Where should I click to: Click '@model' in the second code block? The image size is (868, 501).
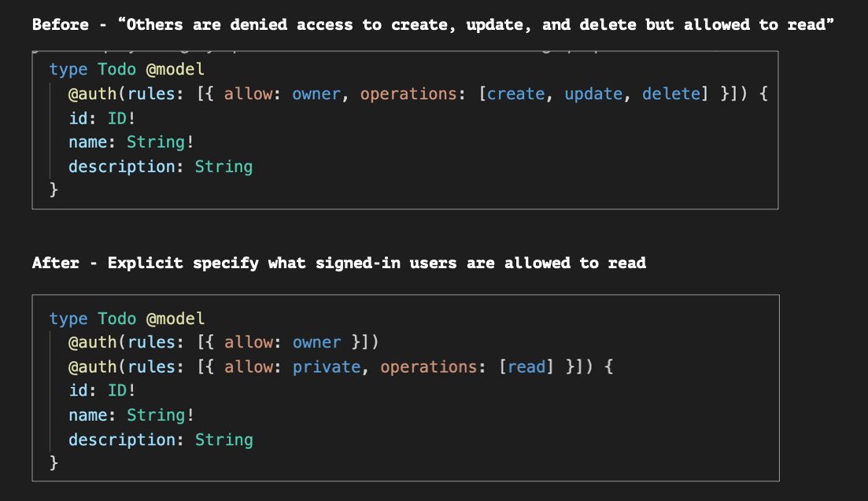pyautogui.click(x=175, y=319)
